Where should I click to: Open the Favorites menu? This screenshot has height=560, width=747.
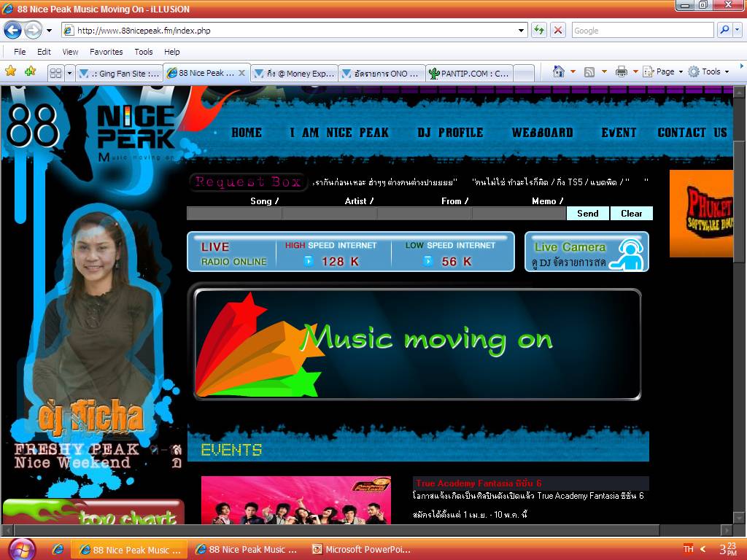click(x=107, y=52)
